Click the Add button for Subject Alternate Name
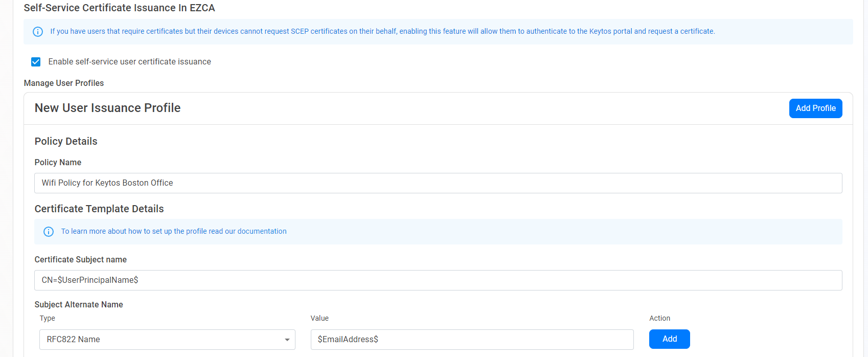Screen dimensions: 868x357 (669, 339)
